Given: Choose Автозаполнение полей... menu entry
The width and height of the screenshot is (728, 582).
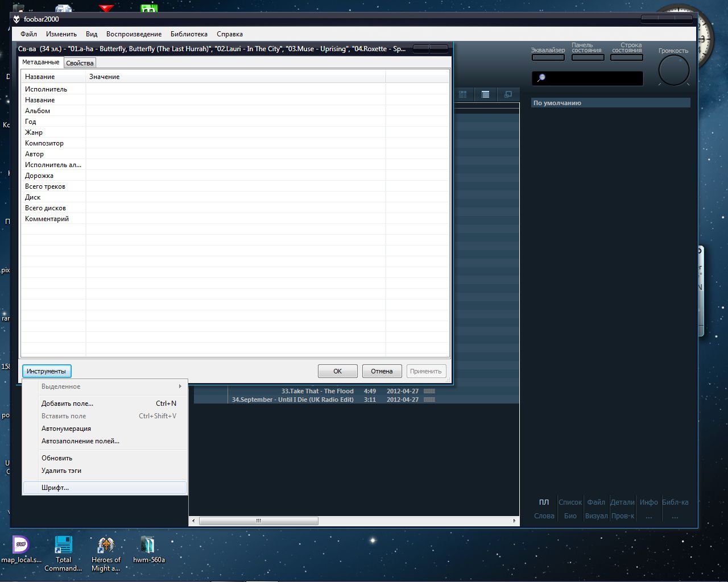Looking at the screenshot, I should (x=105, y=441).
